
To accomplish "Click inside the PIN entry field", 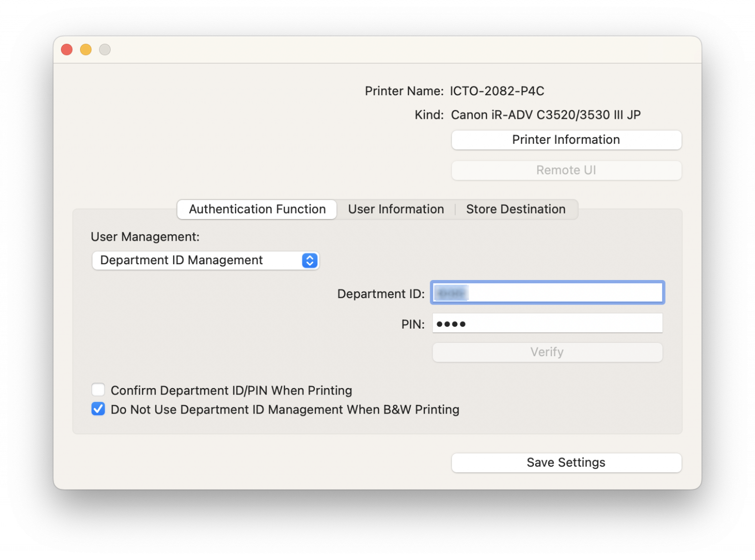I will (x=547, y=323).
